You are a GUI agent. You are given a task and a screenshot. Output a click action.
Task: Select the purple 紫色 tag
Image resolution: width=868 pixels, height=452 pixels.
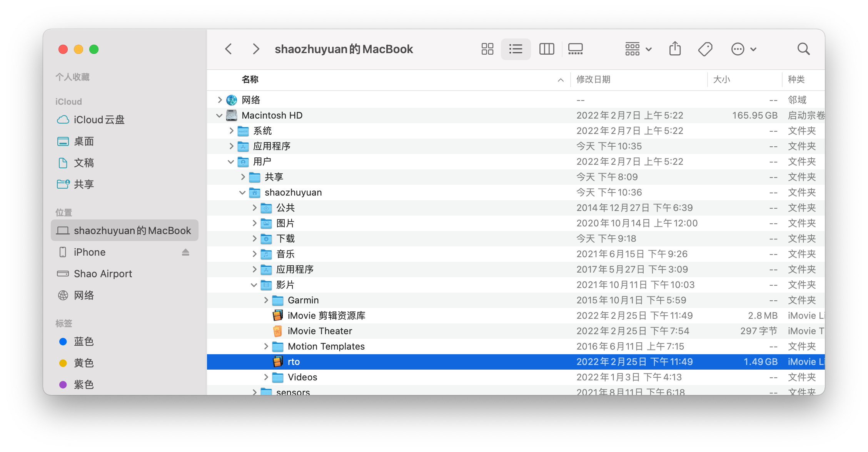tap(83, 384)
